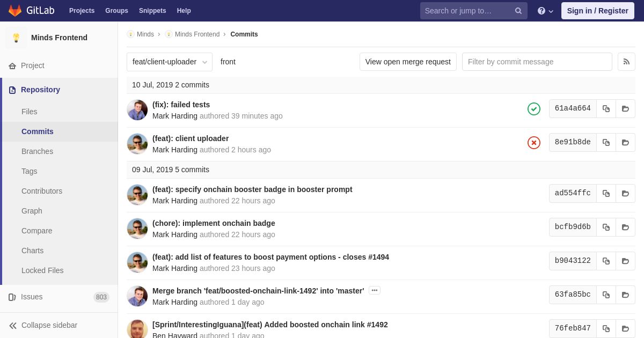Browse files at commit ad554ffc
644x338 pixels.
point(625,193)
